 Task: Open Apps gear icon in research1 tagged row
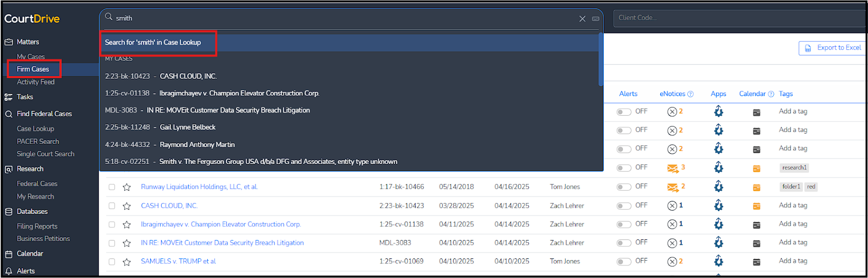(719, 168)
